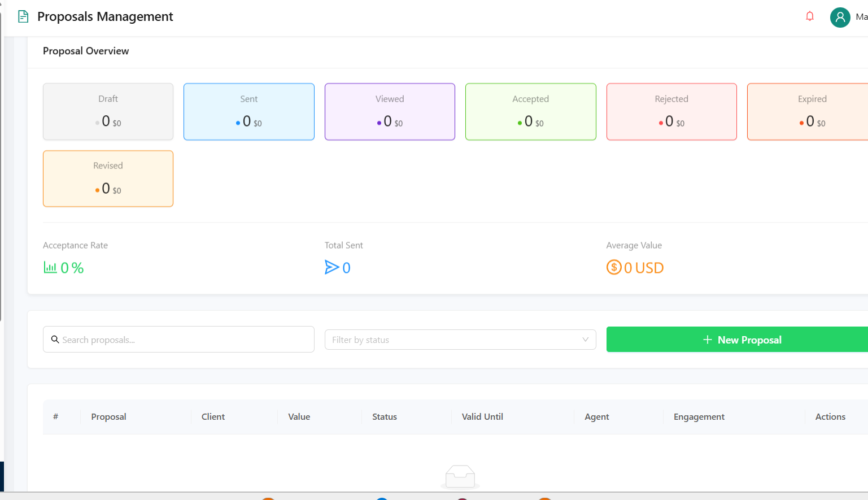Expand the Rejected proposals card

671,111
